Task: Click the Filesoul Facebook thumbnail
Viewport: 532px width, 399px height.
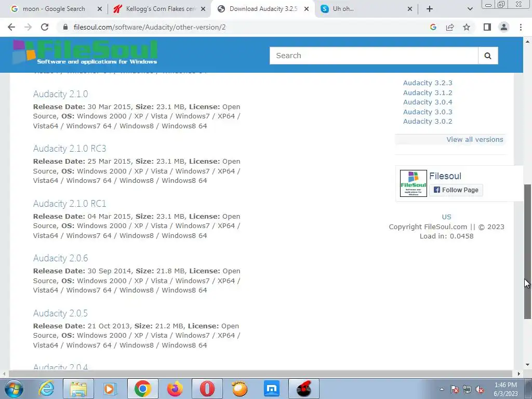Action: point(413,183)
